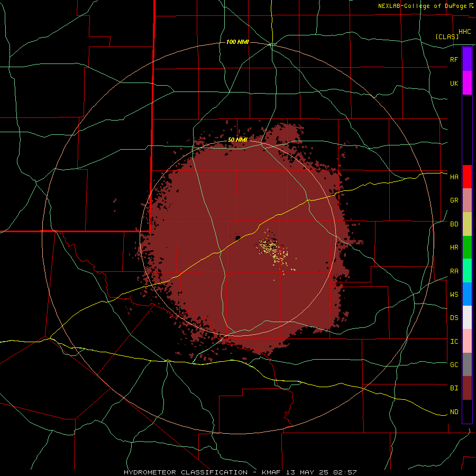Click the "GR" legend label
Screen dimensions: 476x476
(x=454, y=200)
